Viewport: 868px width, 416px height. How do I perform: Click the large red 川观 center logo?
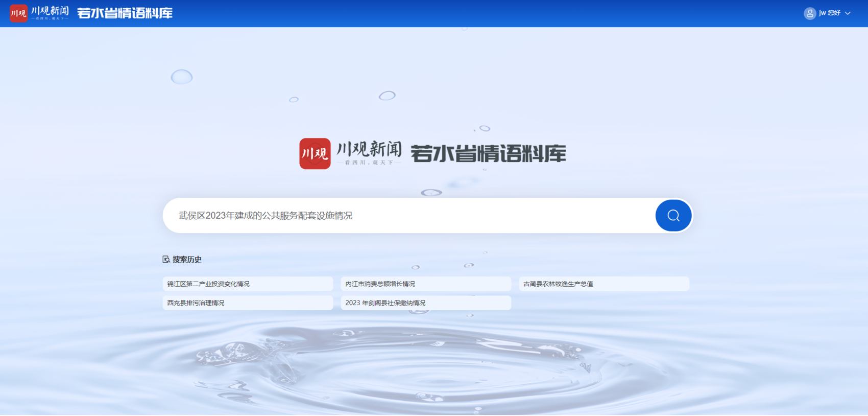pyautogui.click(x=315, y=153)
